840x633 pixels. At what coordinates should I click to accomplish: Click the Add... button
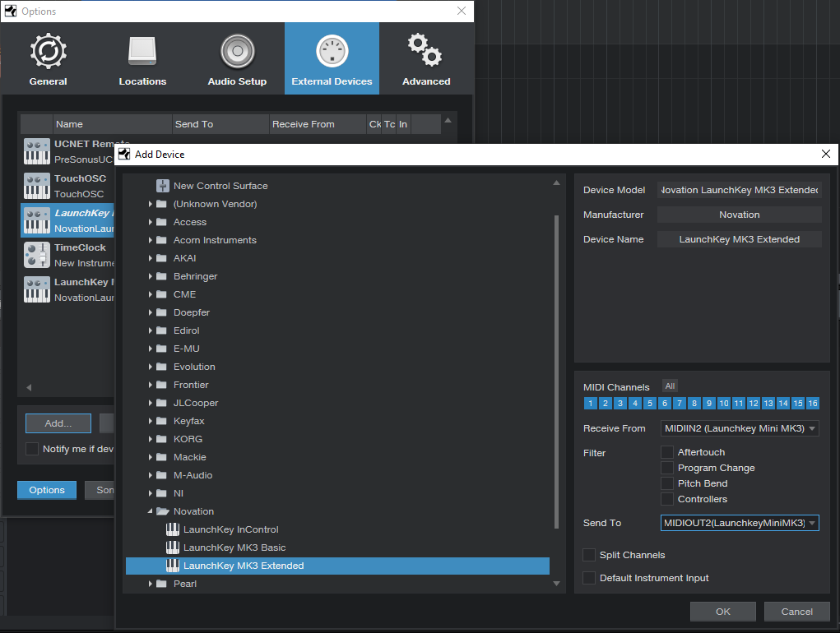[x=58, y=423]
